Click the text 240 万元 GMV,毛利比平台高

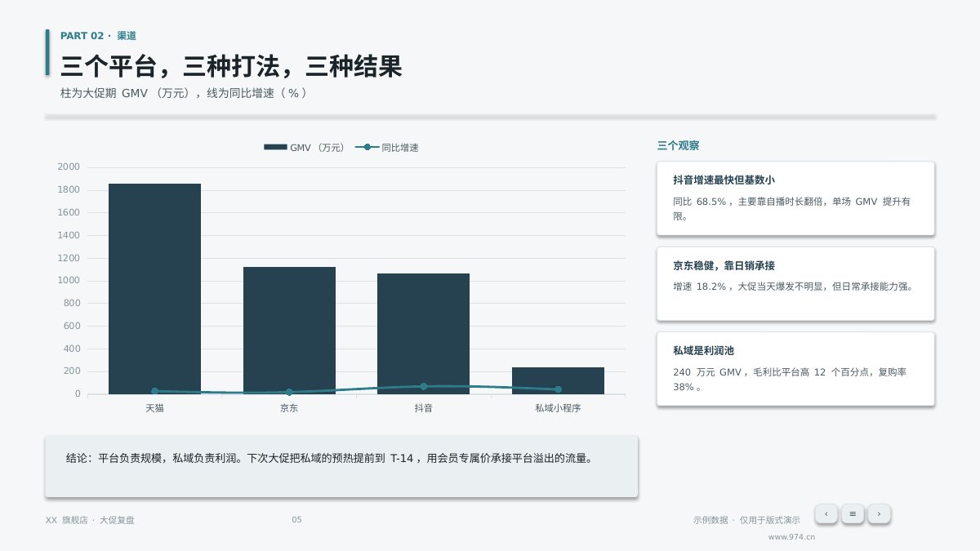coord(741,372)
